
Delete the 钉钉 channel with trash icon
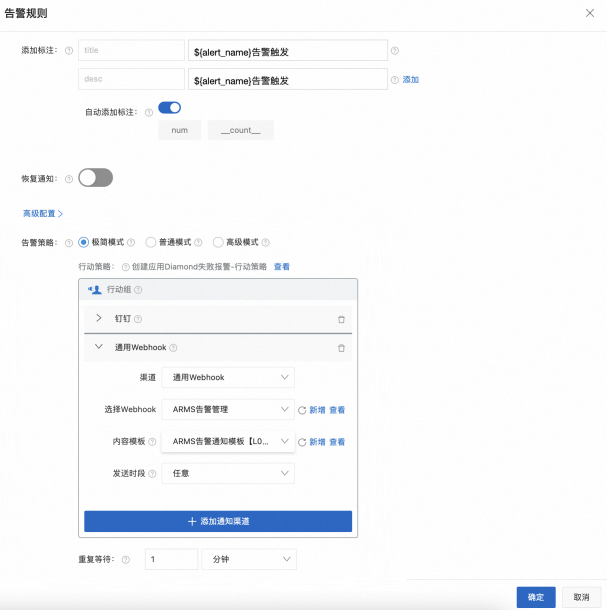click(341, 319)
